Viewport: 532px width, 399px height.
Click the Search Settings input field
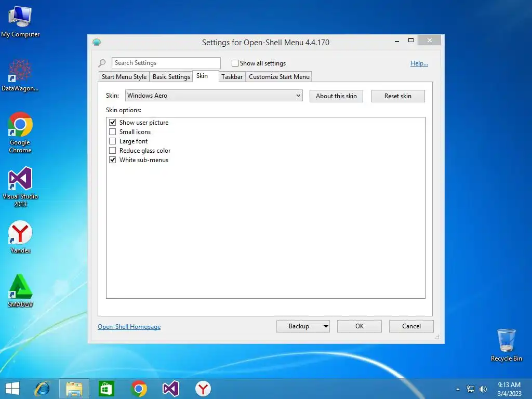coord(166,63)
